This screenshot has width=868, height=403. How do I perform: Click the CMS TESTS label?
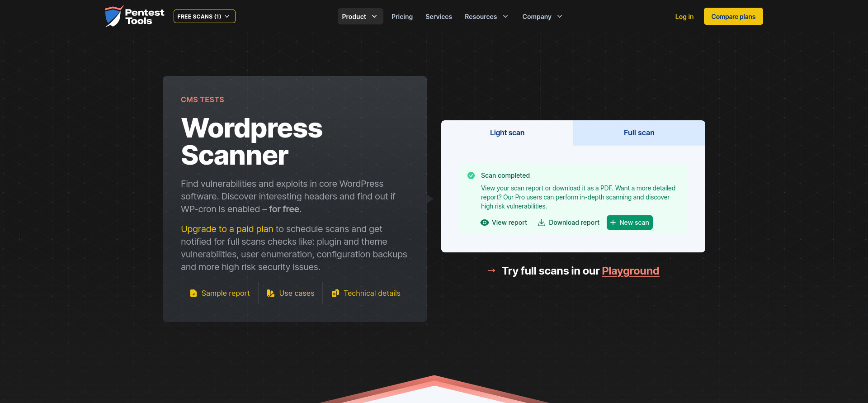click(x=203, y=100)
